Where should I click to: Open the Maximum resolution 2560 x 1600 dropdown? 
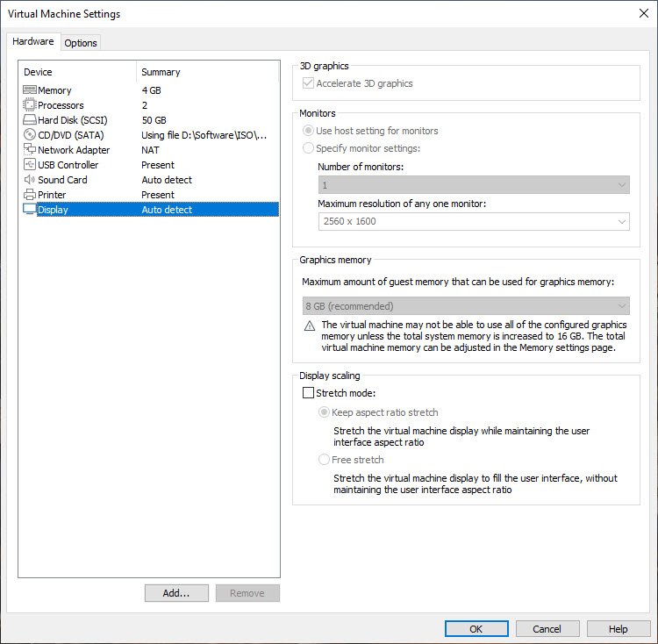click(474, 221)
